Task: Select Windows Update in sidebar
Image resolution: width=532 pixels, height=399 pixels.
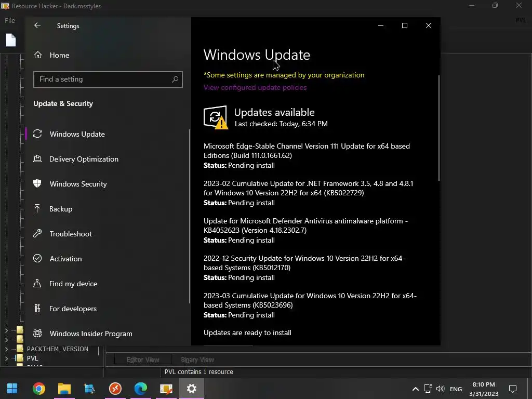Action: click(77, 134)
